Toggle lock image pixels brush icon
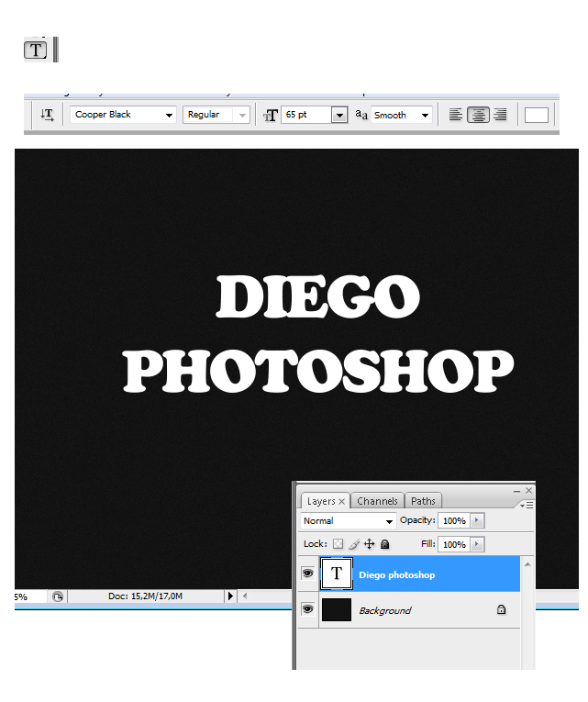 tap(354, 544)
